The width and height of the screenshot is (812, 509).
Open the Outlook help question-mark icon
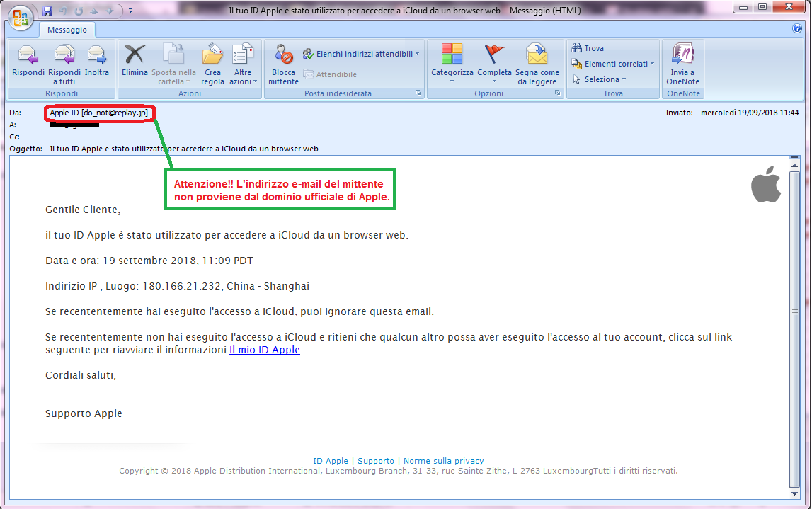(x=797, y=28)
